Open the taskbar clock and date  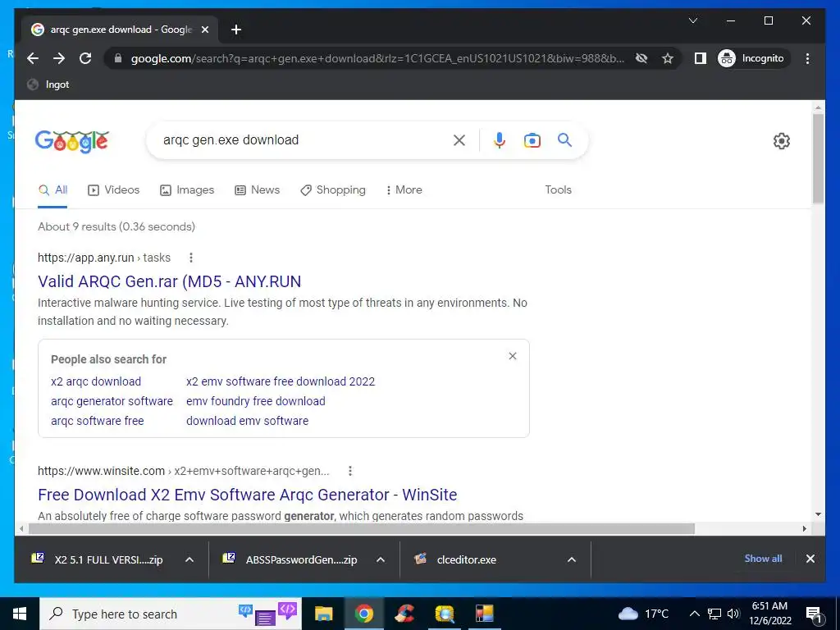point(769,614)
